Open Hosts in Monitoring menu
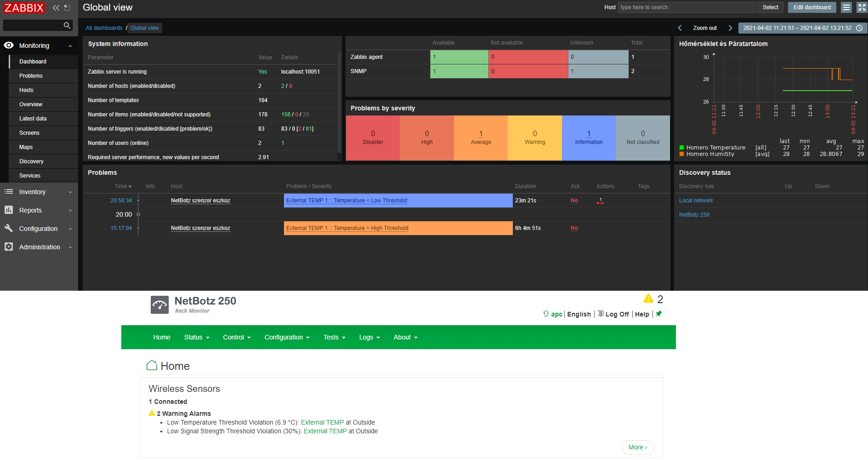The width and height of the screenshot is (868, 460). pyautogui.click(x=26, y=90)
